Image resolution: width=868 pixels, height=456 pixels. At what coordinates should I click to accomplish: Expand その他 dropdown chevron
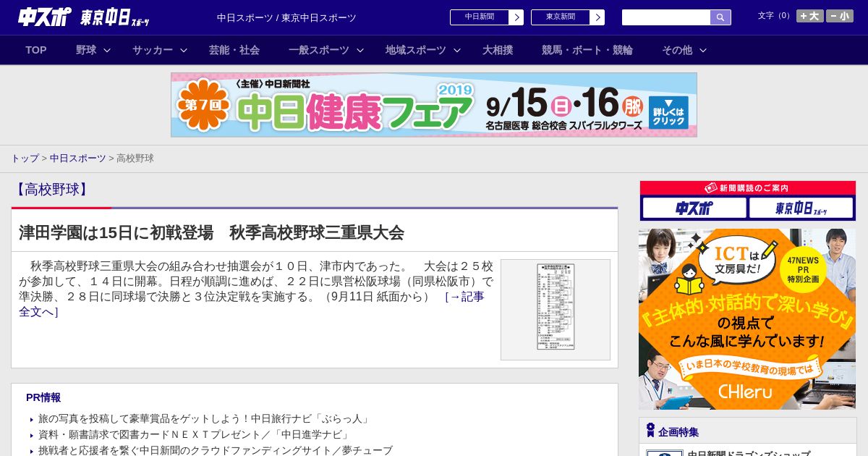(703, 50)
